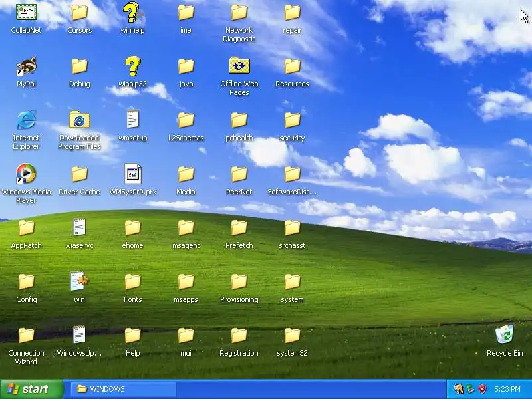This screenshot has width=532, height=399.
Task: Select the AppPatch folder
Action: click(26, 227)
